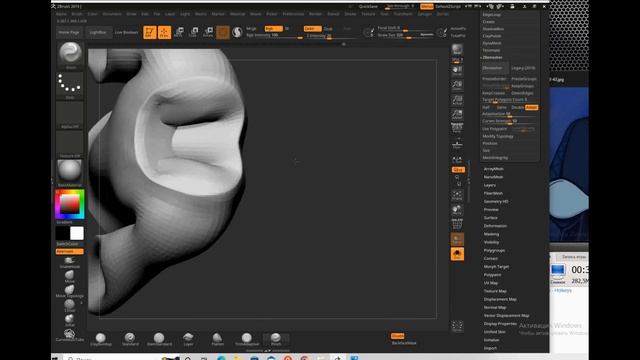The width and height of the screenshot is (640, 360).
Task: Click the Gizmo 3D icon
Action: tap(223, 32)
